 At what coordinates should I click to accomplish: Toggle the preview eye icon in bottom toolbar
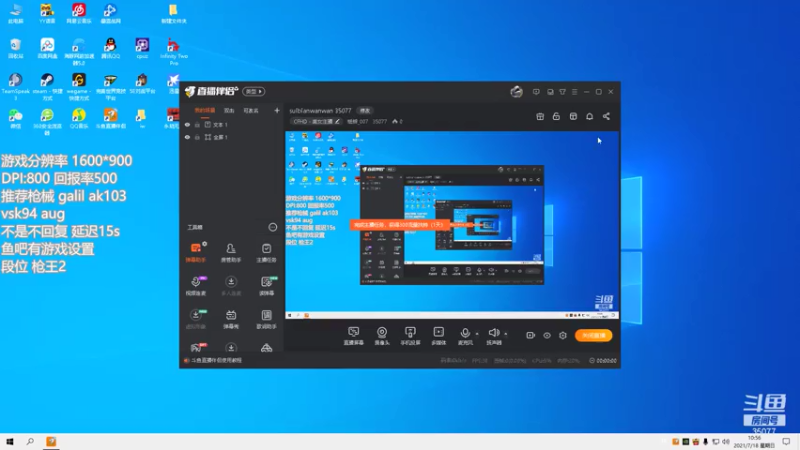547,335
